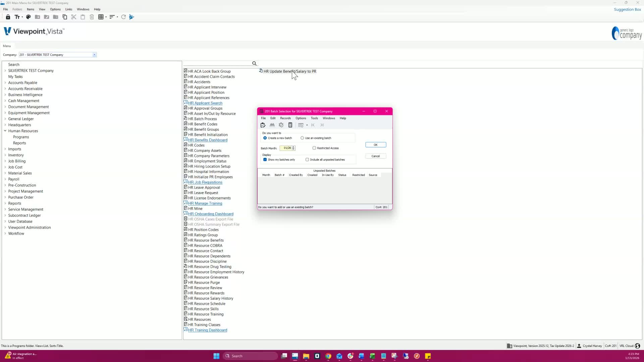Click the lock icon in main toolbar
The image size is (644, 362).
pyautogui.click(x=8, y=17)
